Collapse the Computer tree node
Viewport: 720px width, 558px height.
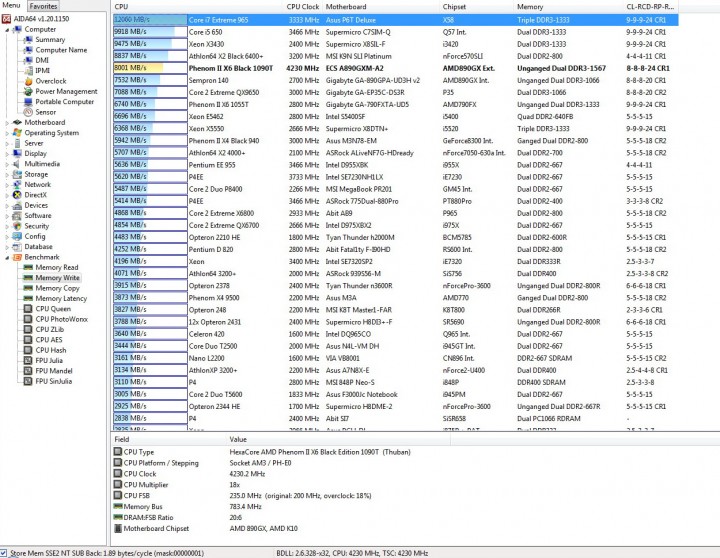(x=7, y=30)
